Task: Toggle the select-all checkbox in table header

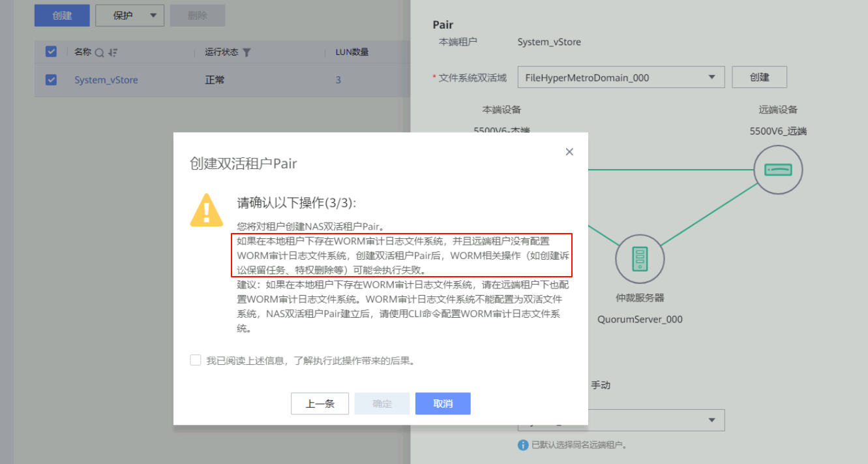Action: (x=52, y=52)
